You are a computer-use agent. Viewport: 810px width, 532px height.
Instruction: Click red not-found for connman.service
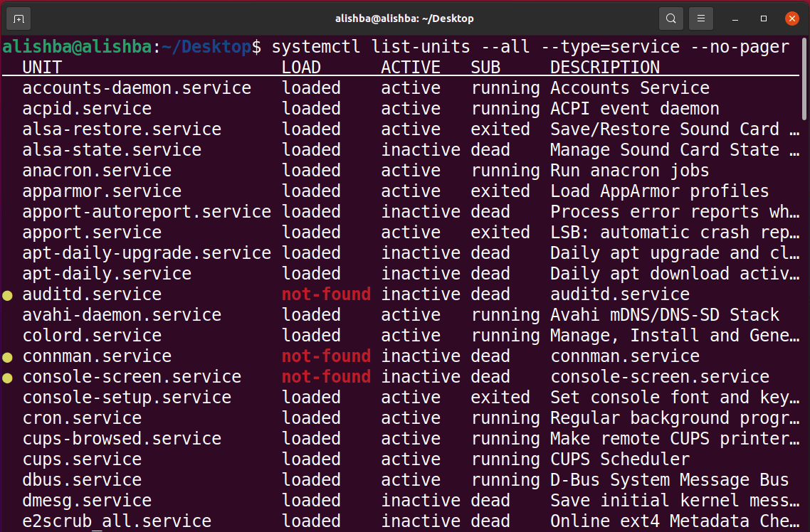point(326,356)
